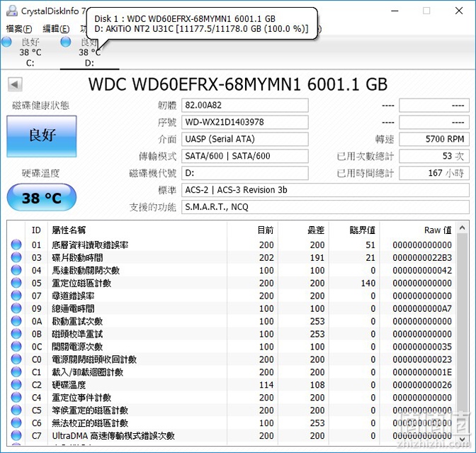
Task: Select the D: disk tab
Action: point(89,52)
